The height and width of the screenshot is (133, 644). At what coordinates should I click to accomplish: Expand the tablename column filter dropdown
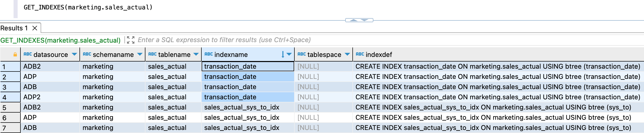[x=196, y=54]
